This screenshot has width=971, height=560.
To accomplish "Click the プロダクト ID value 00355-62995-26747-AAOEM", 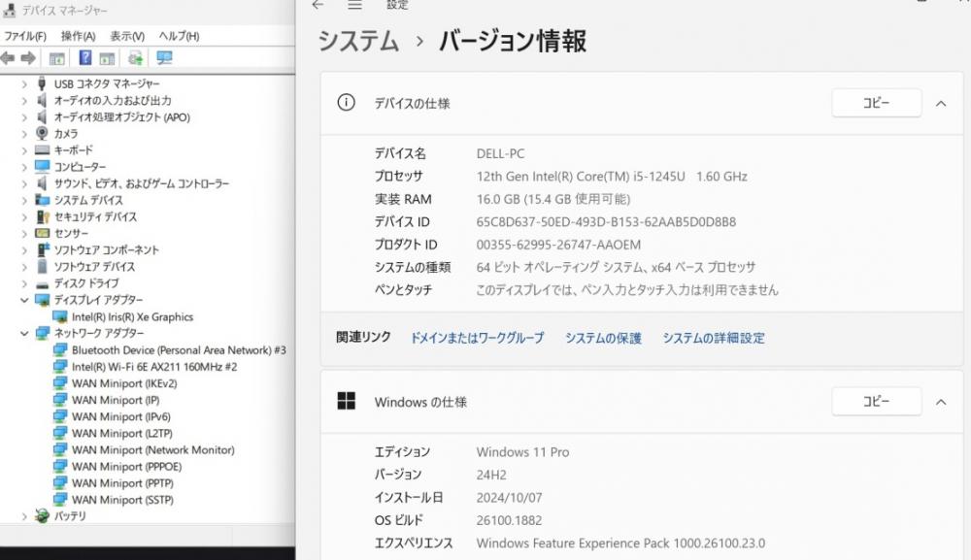I will pyautogui.click(x=558, y=245).
